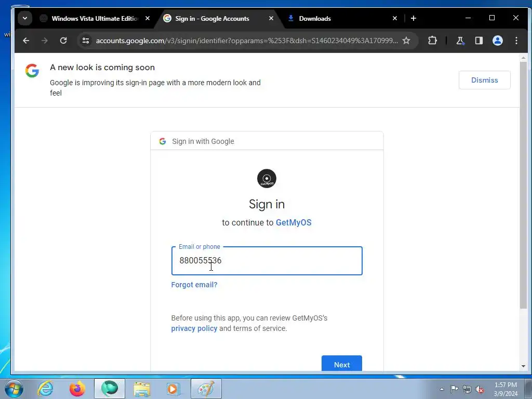
Task: Click inside the Email or phone field
Action: [267, 261]
